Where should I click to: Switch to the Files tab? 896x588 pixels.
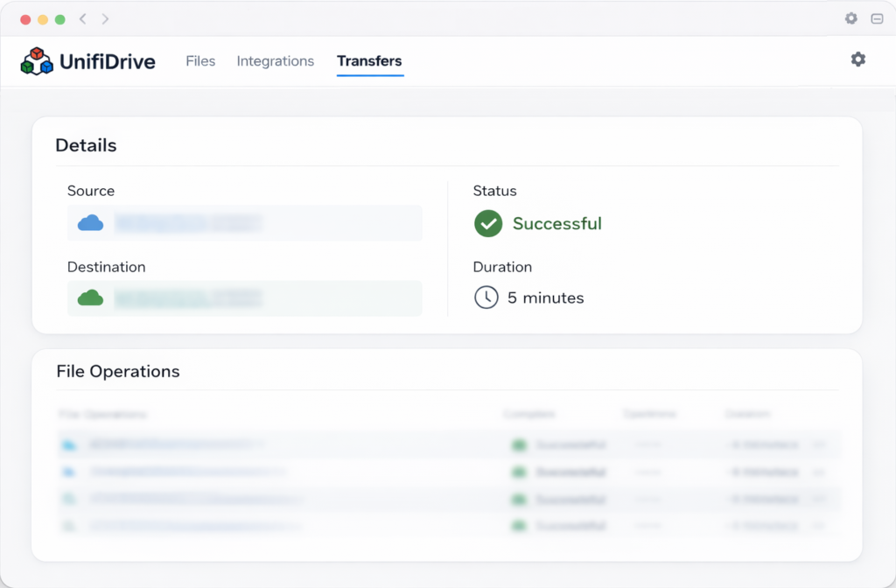click(200, 61)
